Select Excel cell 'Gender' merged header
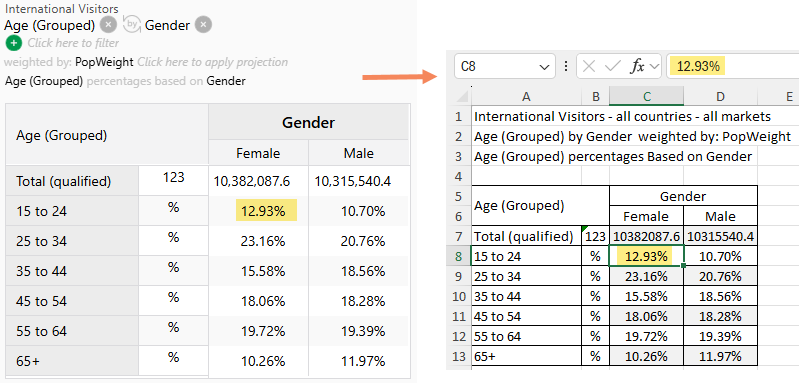799x383 pixels. pos(683,196)
